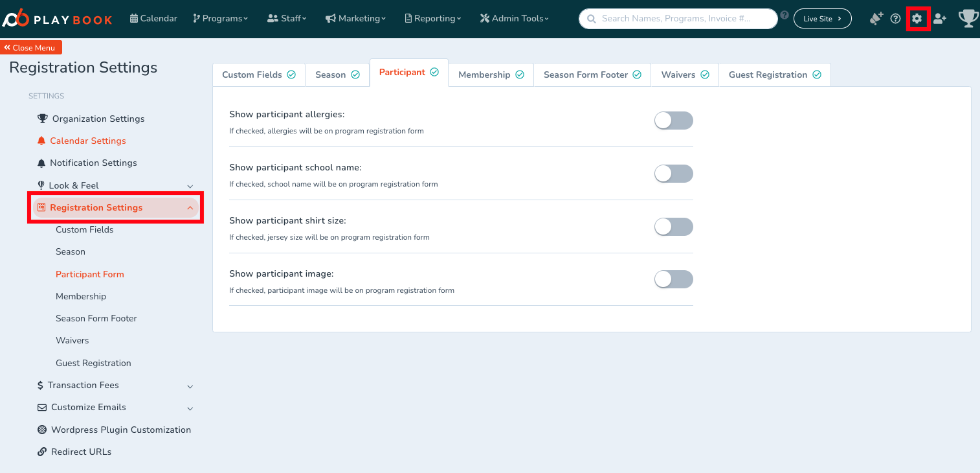Expand the Look & Feel chevron
Image resolution: width=980 pixels, height=473 pixels.
[x=190, y=186]
